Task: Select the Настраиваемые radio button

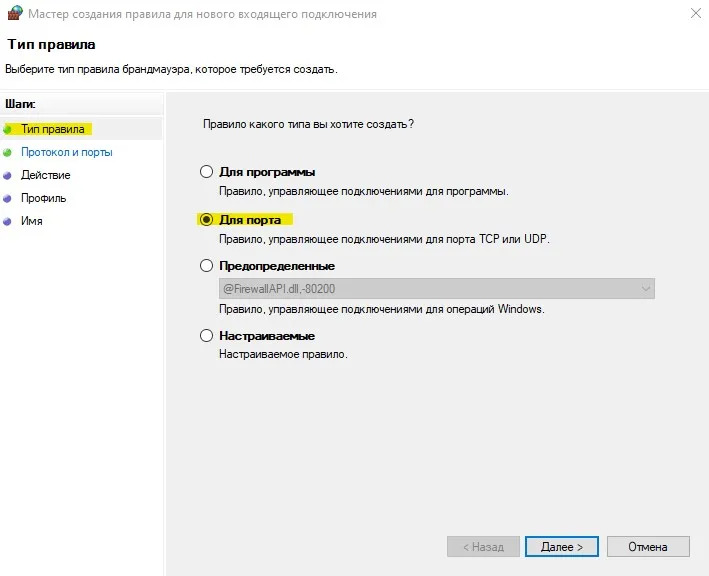Action: (207, 336)
